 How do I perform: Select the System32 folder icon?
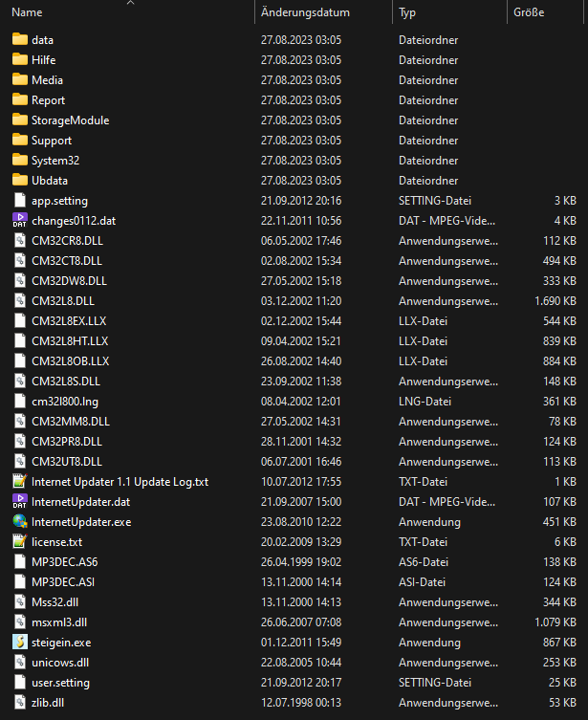(20, 161)
